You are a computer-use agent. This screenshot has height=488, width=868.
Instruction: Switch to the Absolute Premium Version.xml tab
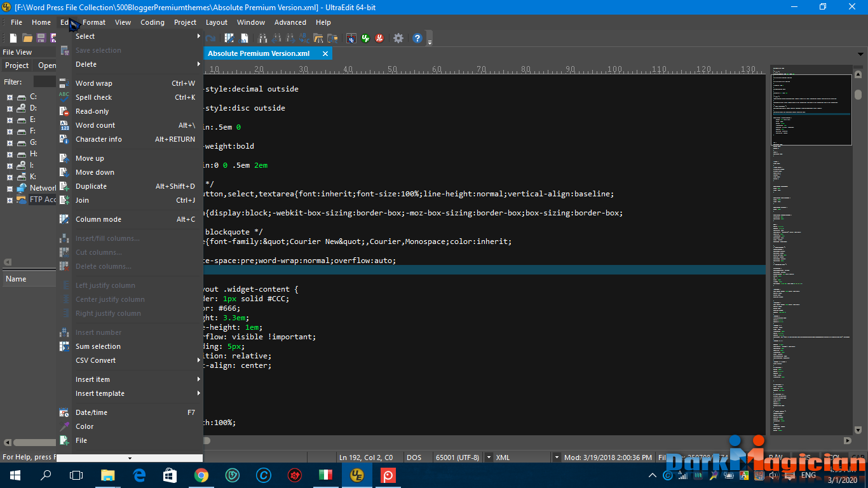[x=259, y=53]
